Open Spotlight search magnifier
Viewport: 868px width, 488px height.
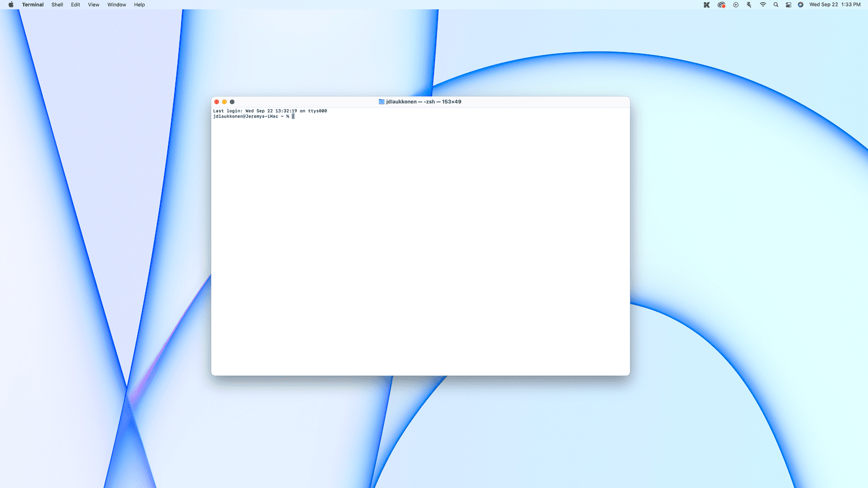coord(776,5)
